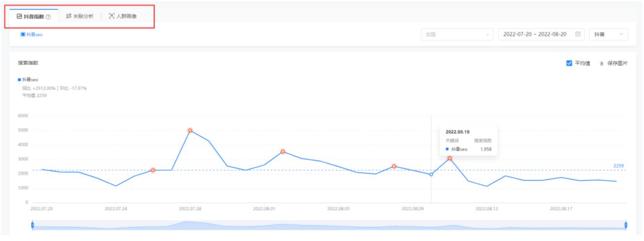Open the 2022-07-20 ~ 2022-08-20 date picker
The height and width of the screenshot is (241, 644).
536,34
